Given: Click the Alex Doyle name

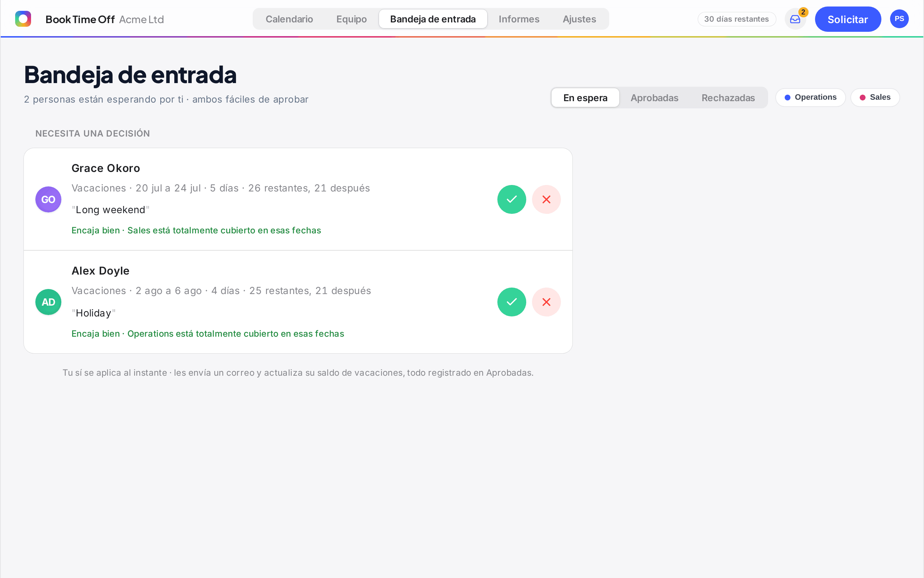Looking at the screenshot, I should point(100,271).
